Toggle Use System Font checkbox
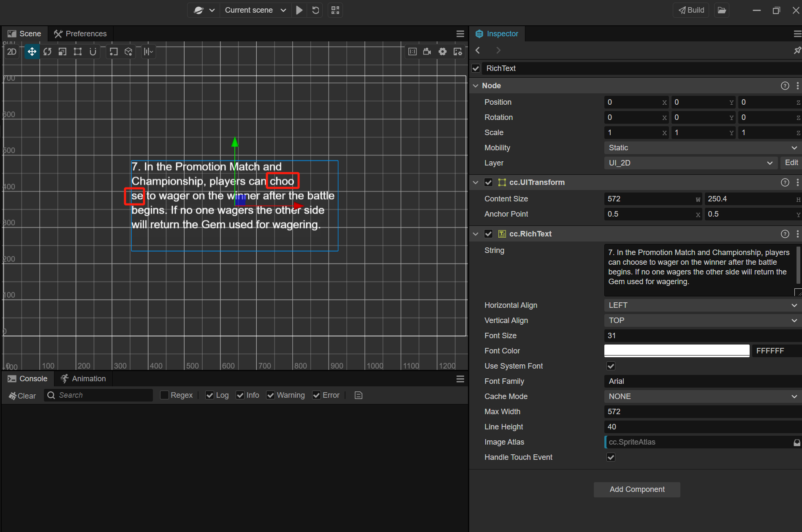 (611, 366)
